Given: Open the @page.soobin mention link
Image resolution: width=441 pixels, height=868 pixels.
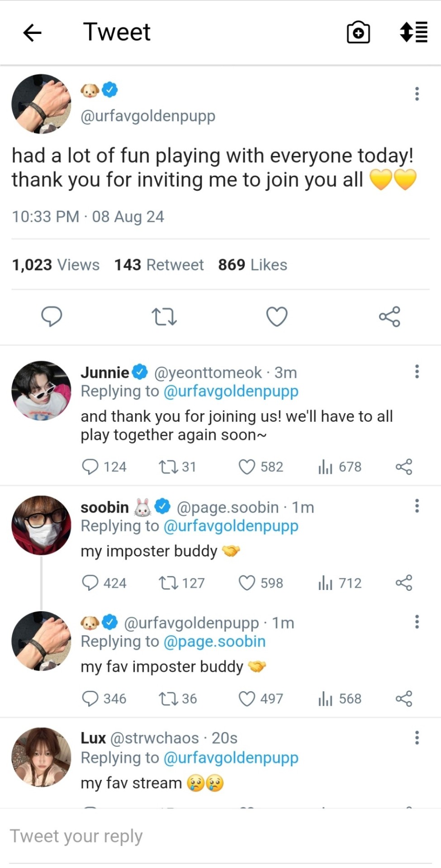Looking at the screenshot, I should point(214,642).
